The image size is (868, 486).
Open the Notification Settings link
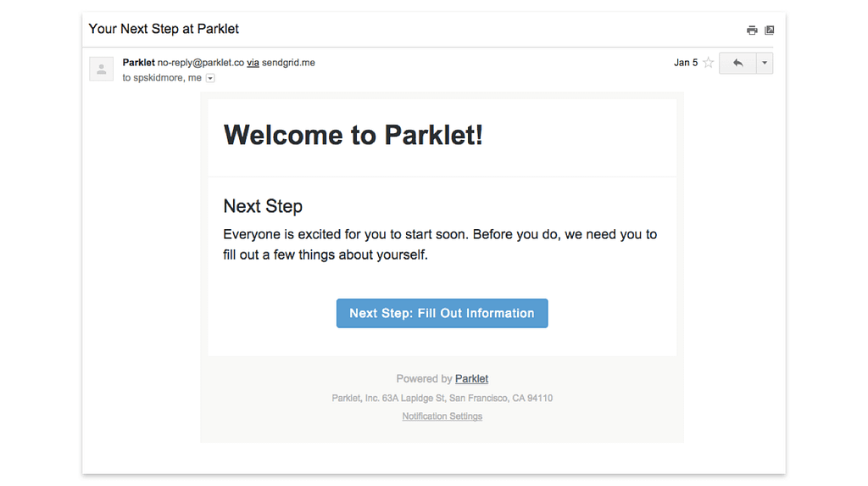point(442,416)
